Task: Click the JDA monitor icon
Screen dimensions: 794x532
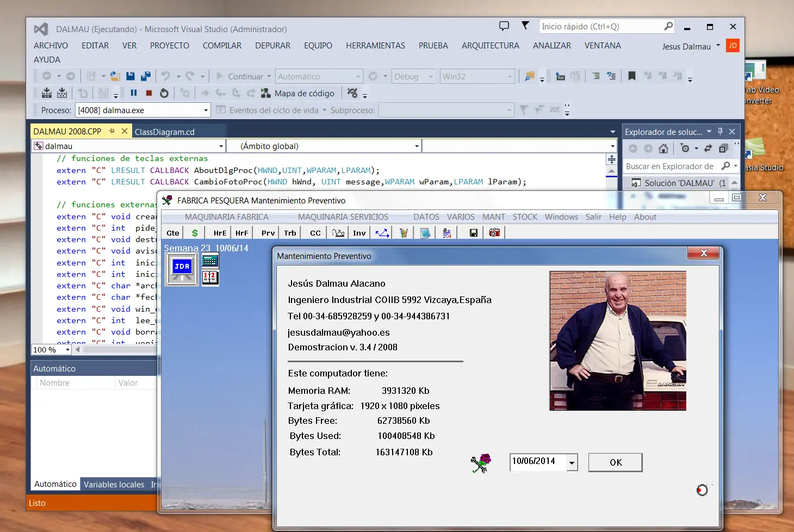Action: pyautogui.click(x=182, y=269)
